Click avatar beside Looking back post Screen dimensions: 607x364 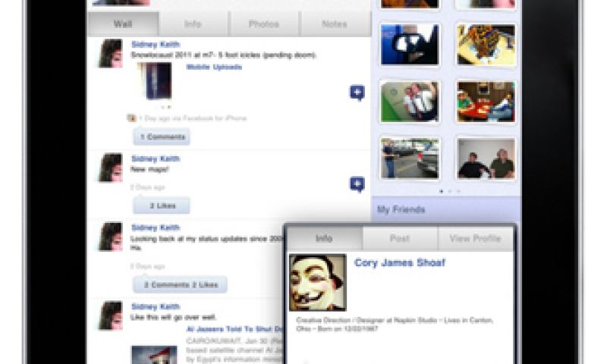110,237
